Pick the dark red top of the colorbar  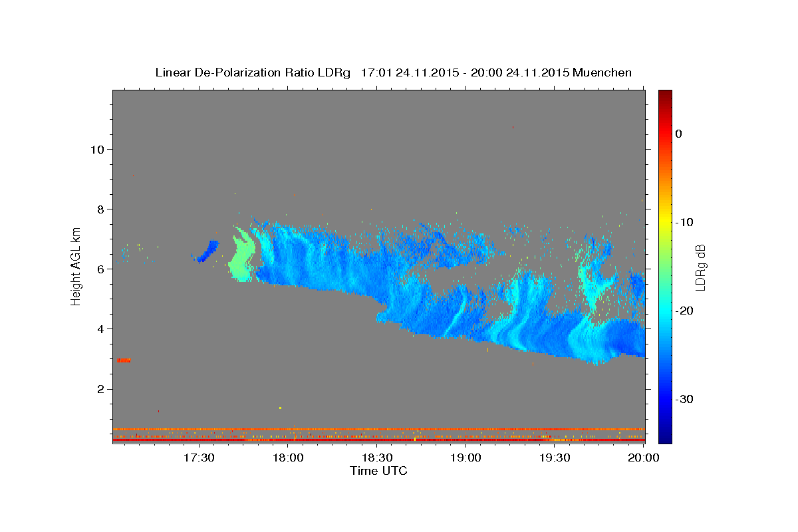coord(665,96)
